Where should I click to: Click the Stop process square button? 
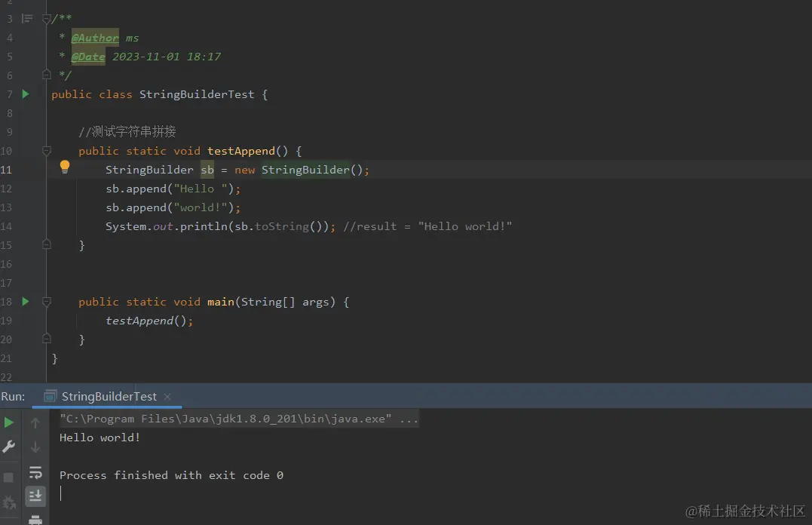(x=8, y=477)
